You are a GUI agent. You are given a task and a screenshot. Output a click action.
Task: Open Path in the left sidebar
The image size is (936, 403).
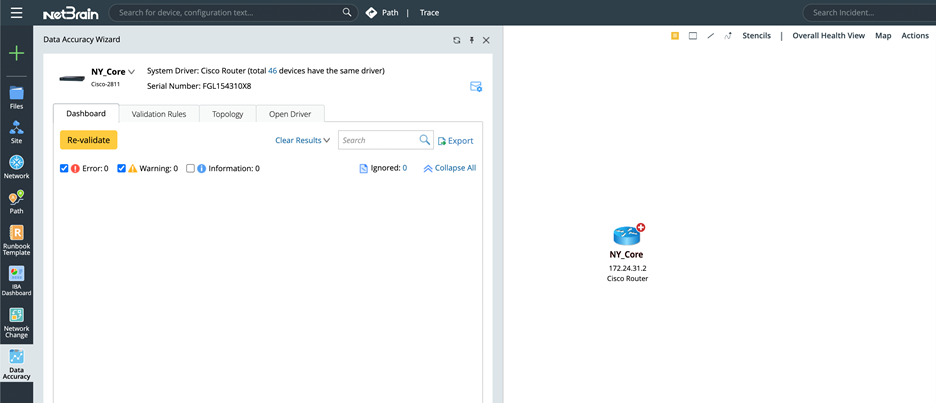(17, 202)
